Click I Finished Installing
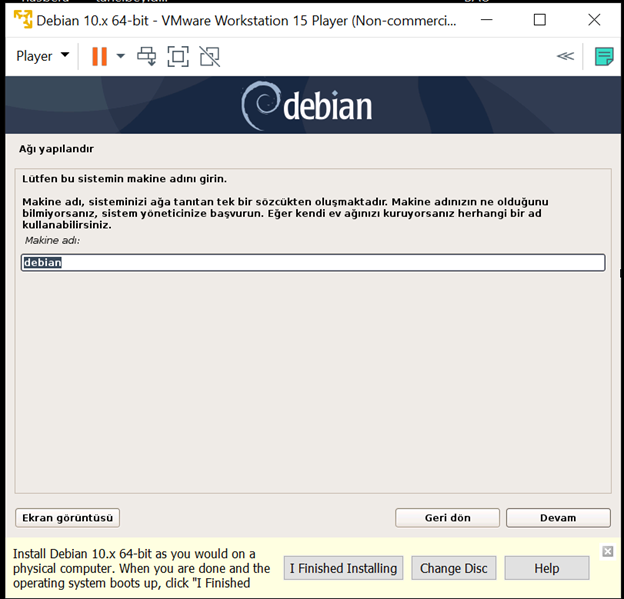Image resolution: width=624 pixels, height=599 pixels. pyautogui.click(x=343, y=568)
